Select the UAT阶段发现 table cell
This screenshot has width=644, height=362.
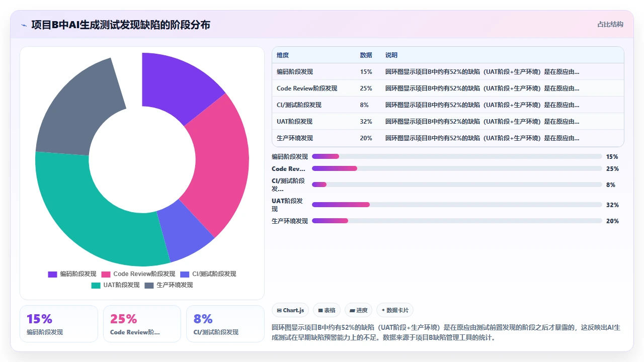pyautogui.click(x=294, y=122)
